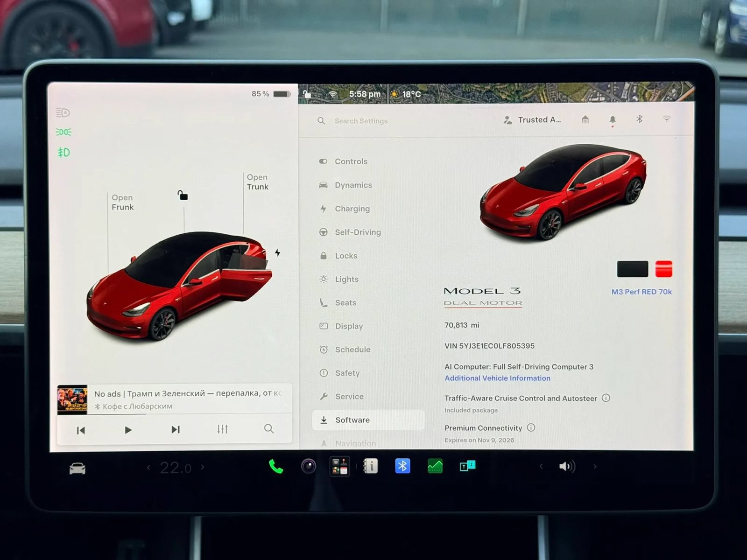The image size is (747, 560).
Task: Tap the 'M3 Perf RED 70k' vehicle name
Action: coord(641,292)
